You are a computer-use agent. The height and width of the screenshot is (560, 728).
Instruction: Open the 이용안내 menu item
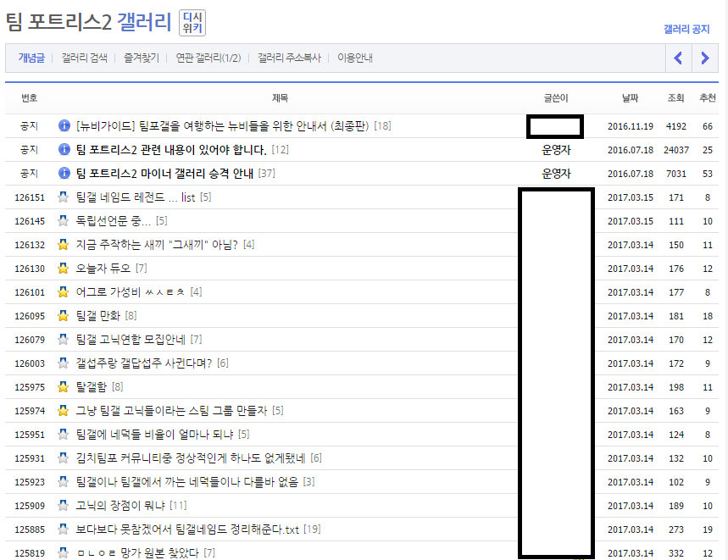[x=355, y=58]
